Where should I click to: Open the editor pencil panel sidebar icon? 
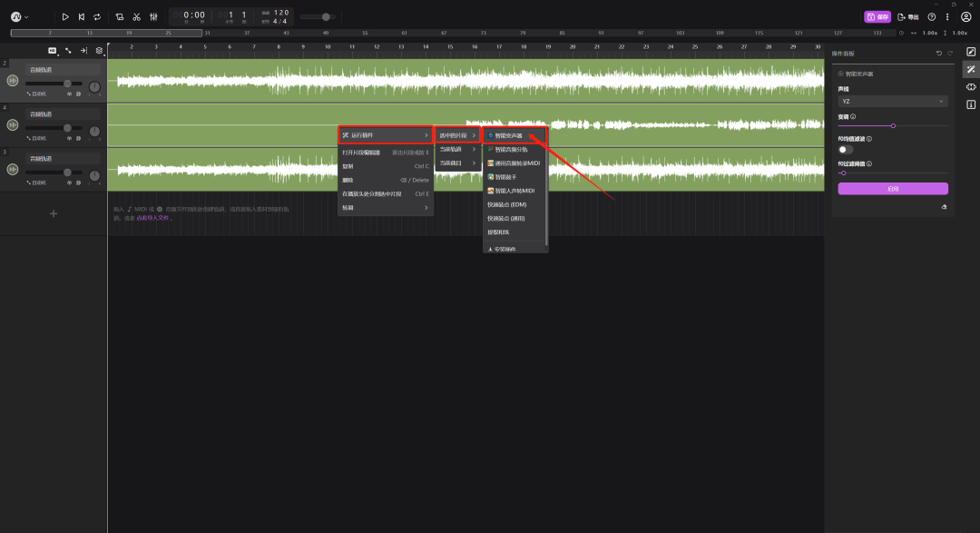point(971,52)
